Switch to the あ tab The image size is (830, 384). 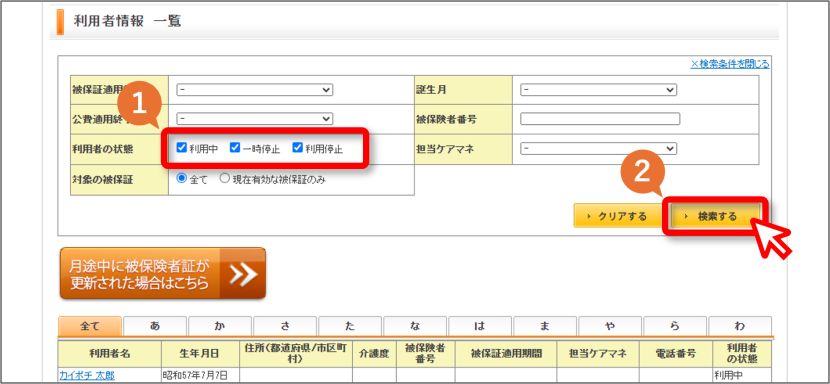point(155,326)
